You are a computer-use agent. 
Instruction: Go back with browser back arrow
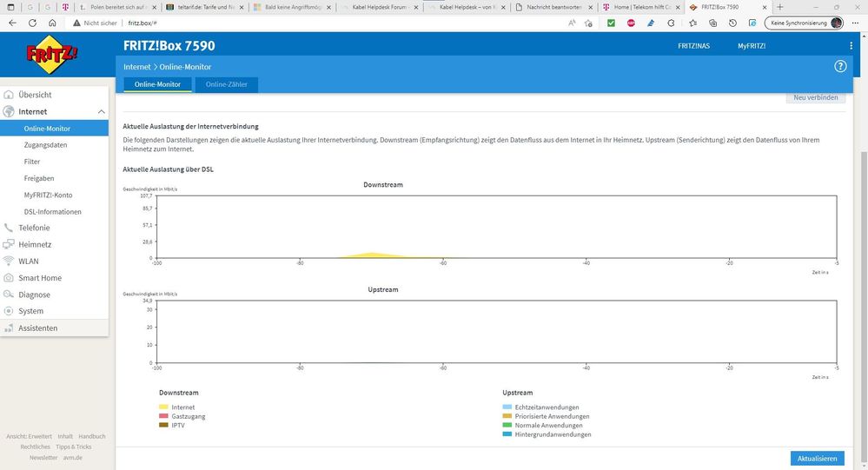pyautogui.click(x=13, y=23)
